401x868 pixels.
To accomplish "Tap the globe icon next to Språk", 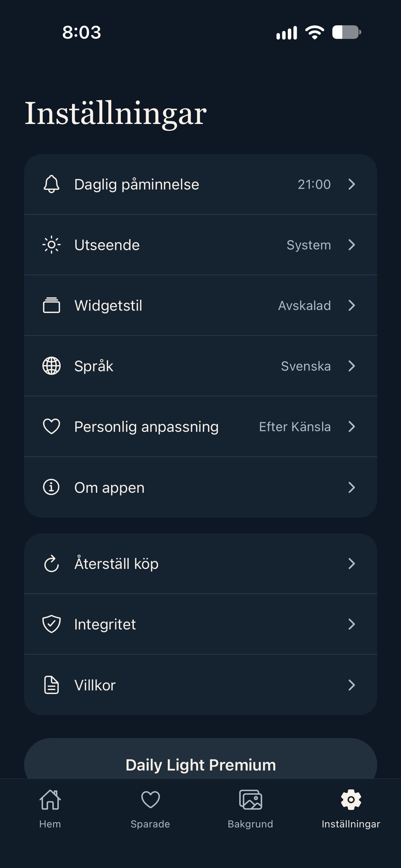I will (52, 366).
